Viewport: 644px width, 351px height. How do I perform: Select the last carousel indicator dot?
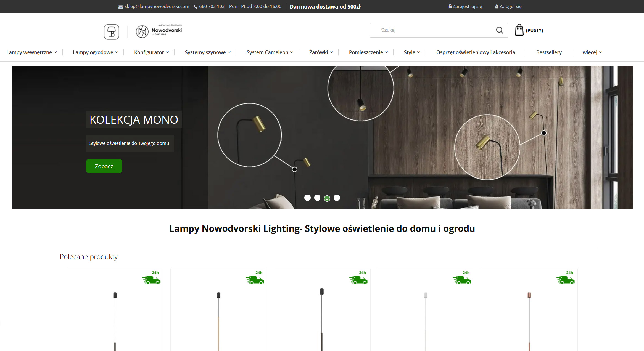coord(337,198)
